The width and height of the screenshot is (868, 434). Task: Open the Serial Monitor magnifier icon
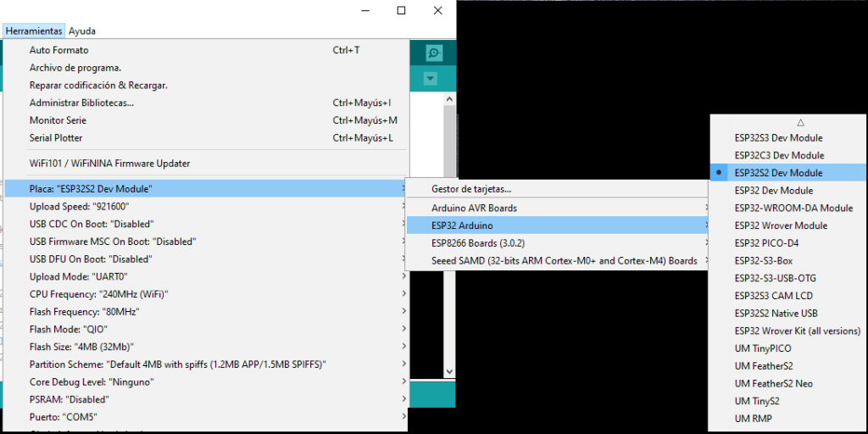click(434, 53)
